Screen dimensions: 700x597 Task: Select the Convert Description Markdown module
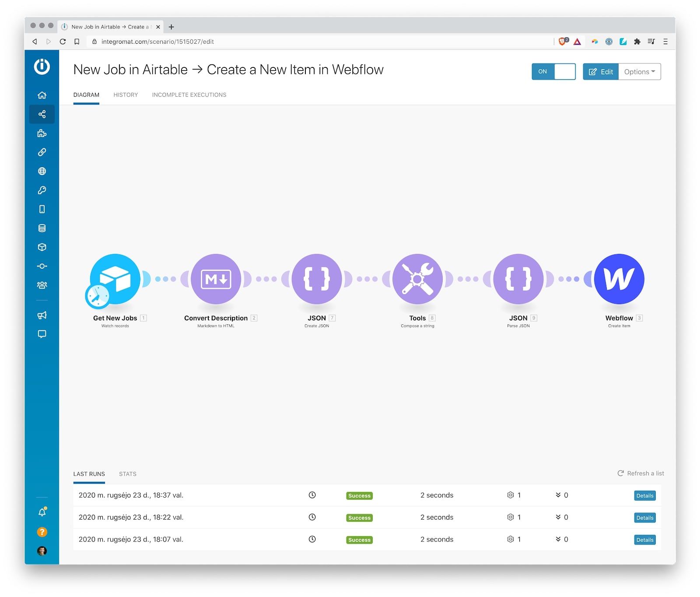tap(216, 279)
